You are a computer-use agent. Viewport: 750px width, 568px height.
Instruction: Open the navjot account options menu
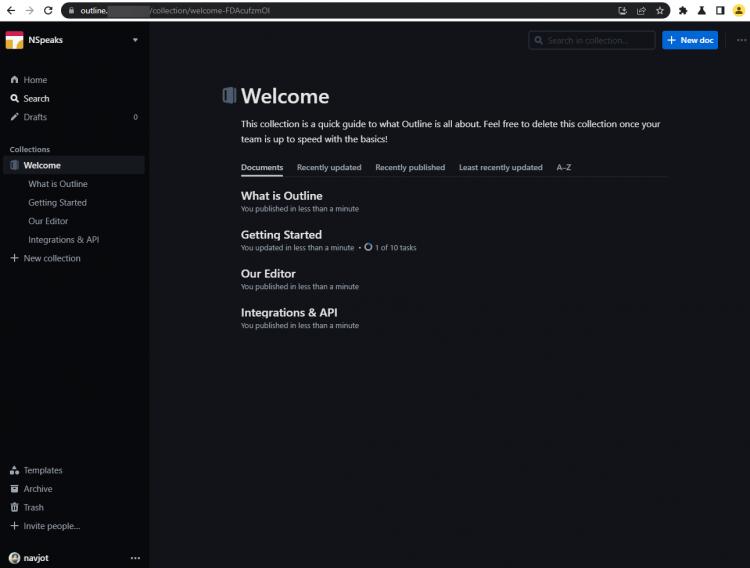[x=135, y=558]
